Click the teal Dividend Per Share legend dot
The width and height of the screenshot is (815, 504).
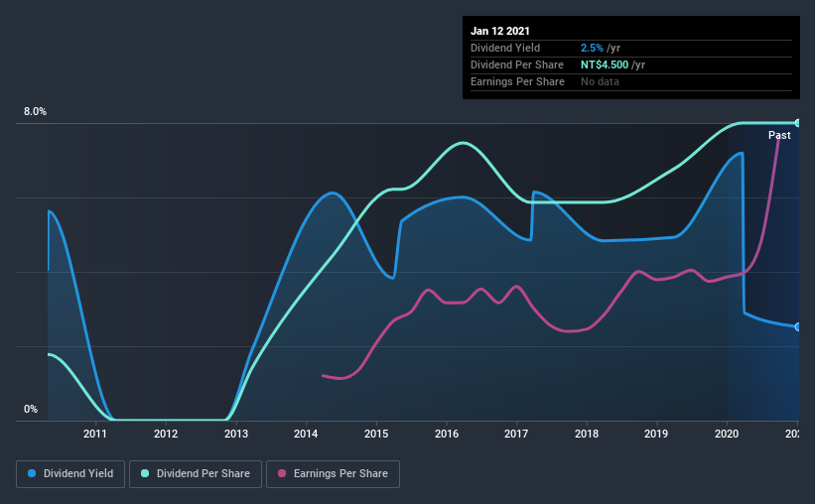[145, 473]
